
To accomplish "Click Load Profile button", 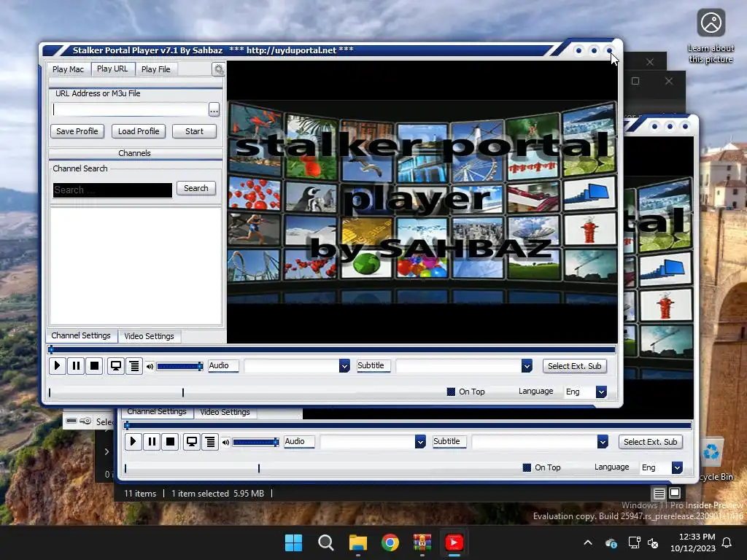I will (139, 131).
